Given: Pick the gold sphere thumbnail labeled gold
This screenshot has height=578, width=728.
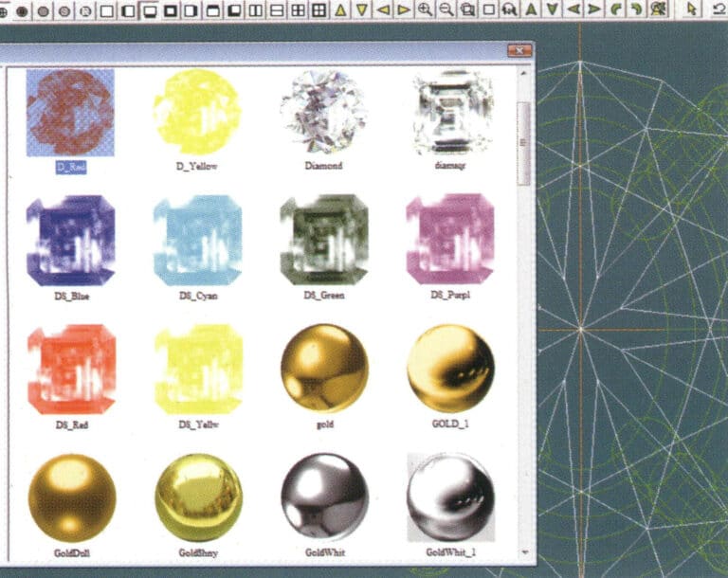Looking at the screenshot, I should click(x=324, y=369).
